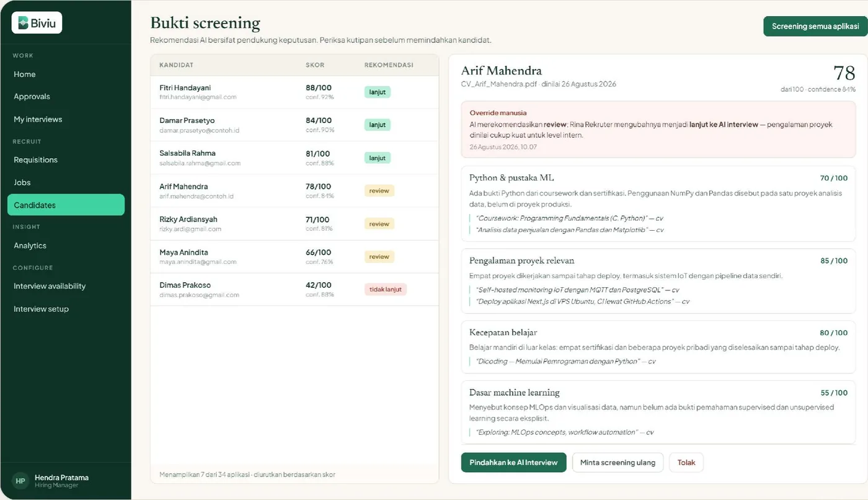Image resolution: width=868 pixels, height=500 pixels.
Task: Click the Tolak button
Action: pyautogui.click(x=686, y=463)
